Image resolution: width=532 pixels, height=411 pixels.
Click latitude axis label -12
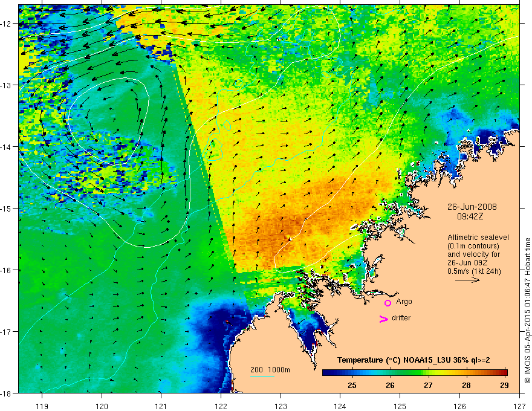coord(7,24)
